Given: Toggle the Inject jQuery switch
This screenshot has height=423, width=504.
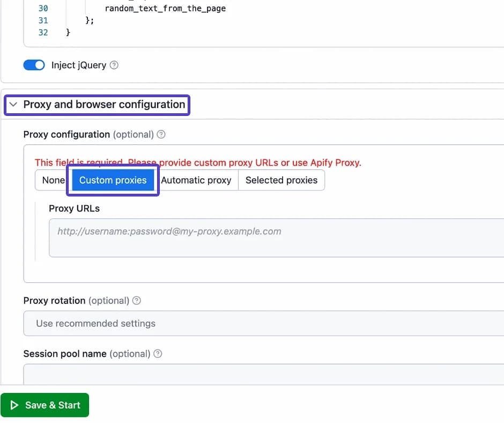Looking at the screenshot, I should point(34,65).
